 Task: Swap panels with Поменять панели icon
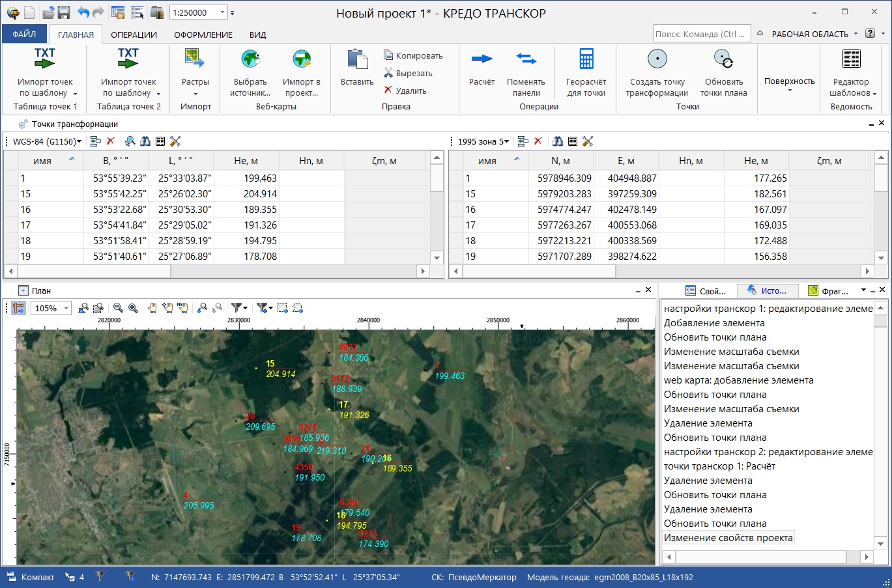526,59
